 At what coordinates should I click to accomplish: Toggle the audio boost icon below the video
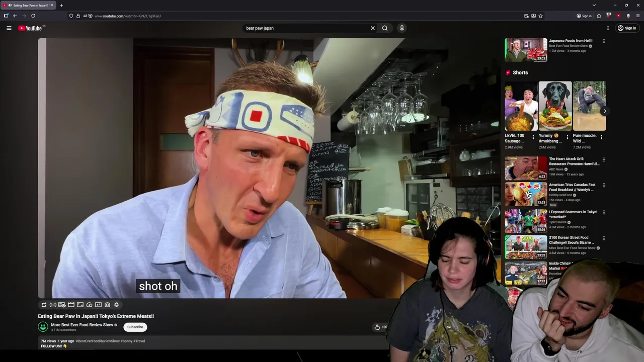click(53, 305)
